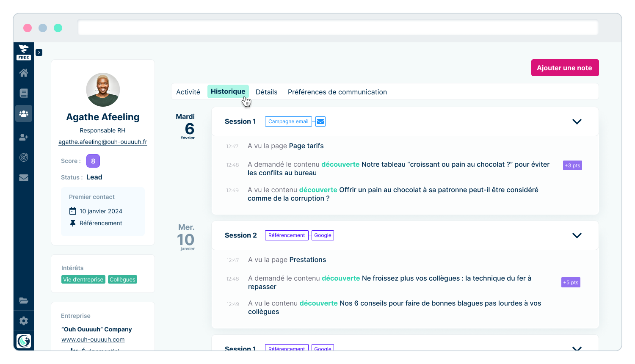Click the Lead status value

click(94, 177)
